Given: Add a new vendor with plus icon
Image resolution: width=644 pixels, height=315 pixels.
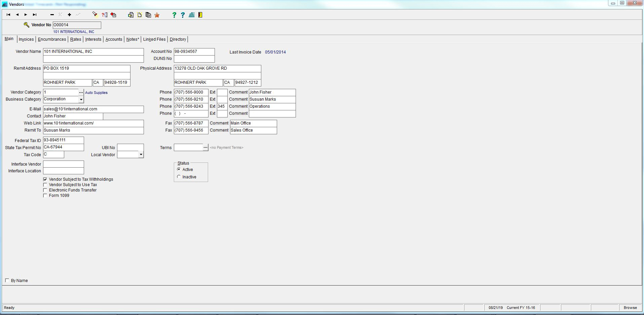Looking at the screenshot, I should pyautogui.click(x=69, y=15).
